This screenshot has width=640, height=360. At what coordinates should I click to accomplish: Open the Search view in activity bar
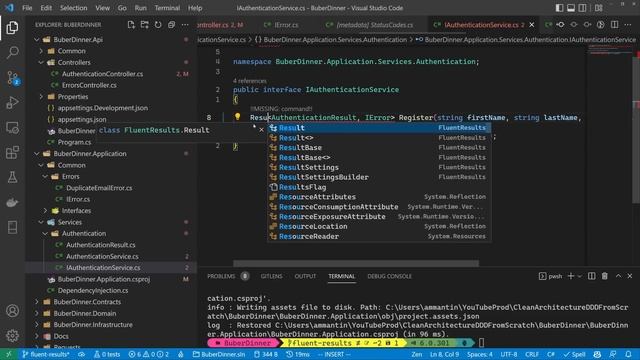click(x=12, y=52)
